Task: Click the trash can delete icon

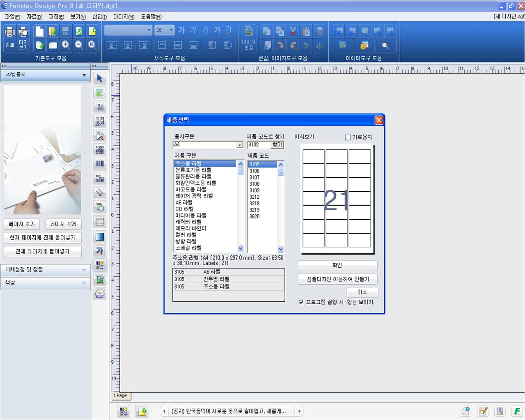Action: (x=320, y=31)
